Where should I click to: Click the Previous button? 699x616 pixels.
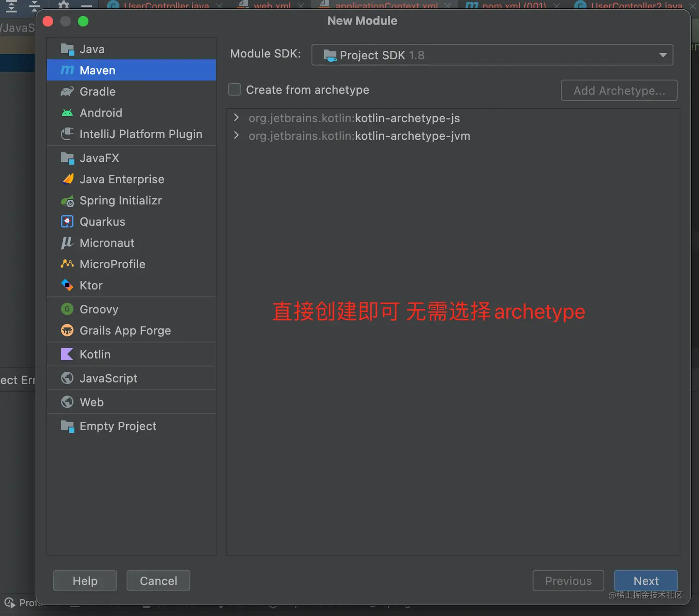568,581
